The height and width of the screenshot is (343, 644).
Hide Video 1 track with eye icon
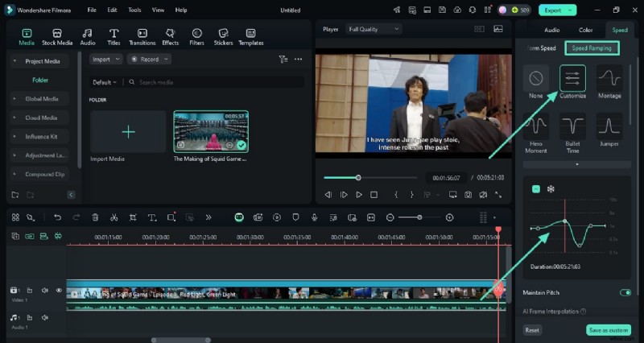point(59,290)
